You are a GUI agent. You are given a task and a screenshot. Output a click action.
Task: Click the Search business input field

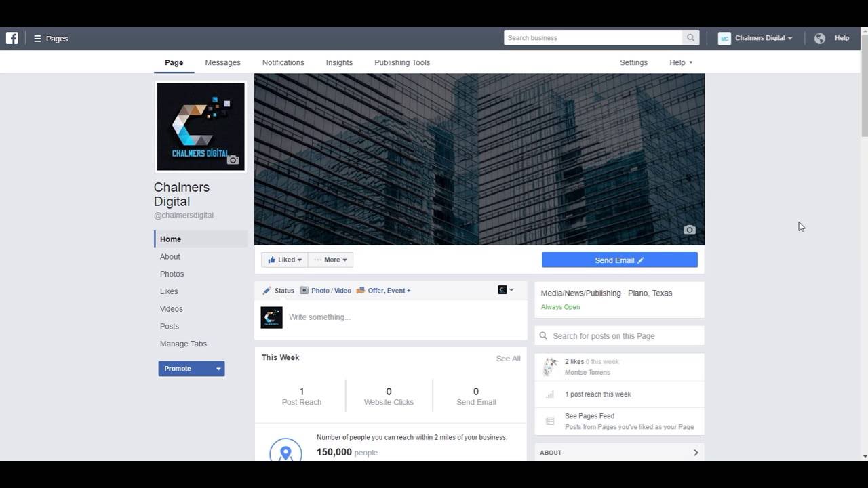593,38
